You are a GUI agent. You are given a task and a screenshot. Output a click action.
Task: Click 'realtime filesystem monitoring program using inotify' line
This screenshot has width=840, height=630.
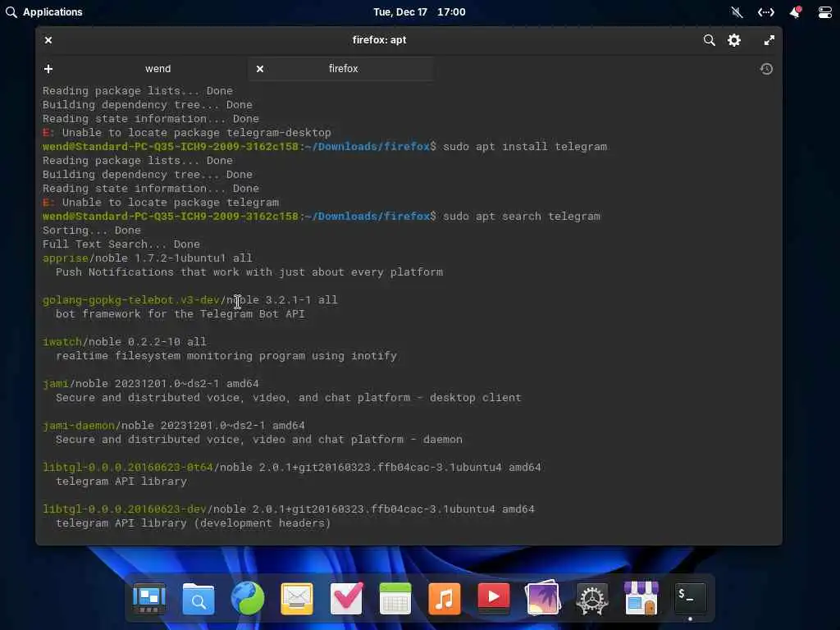point(226,356)
